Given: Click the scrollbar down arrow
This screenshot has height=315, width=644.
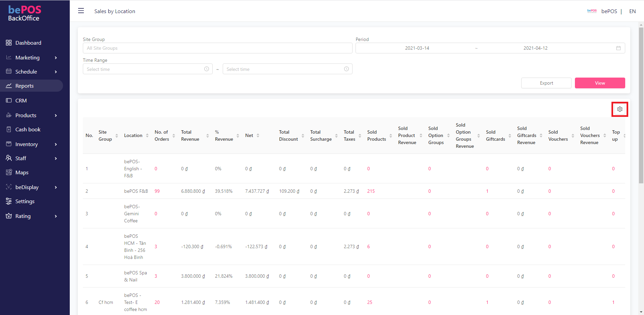Looking at the screenshot, I should tap(641, 312).
